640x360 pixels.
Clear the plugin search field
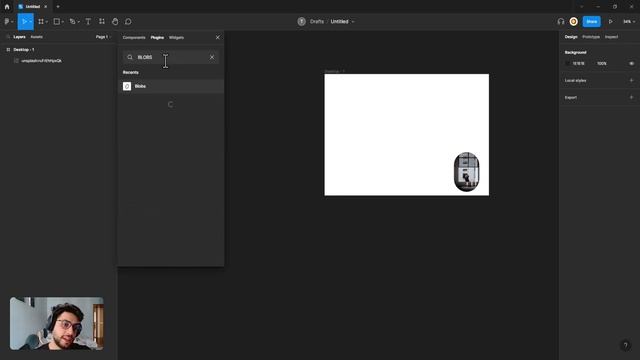(212, 57)
